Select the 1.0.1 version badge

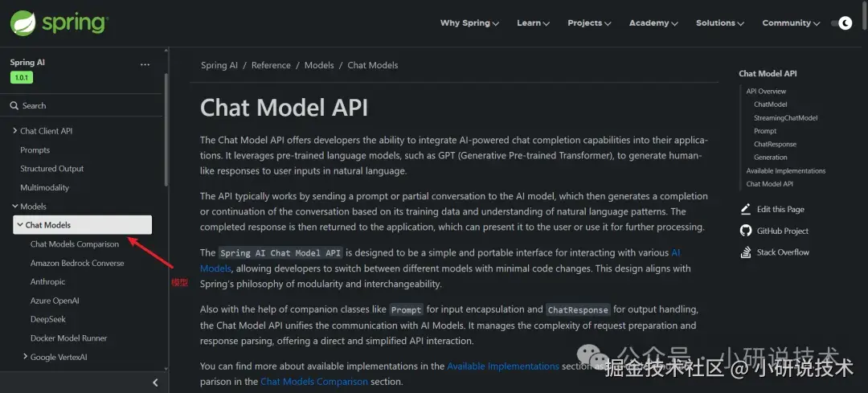pyautogui.click(x=22, y=78)
